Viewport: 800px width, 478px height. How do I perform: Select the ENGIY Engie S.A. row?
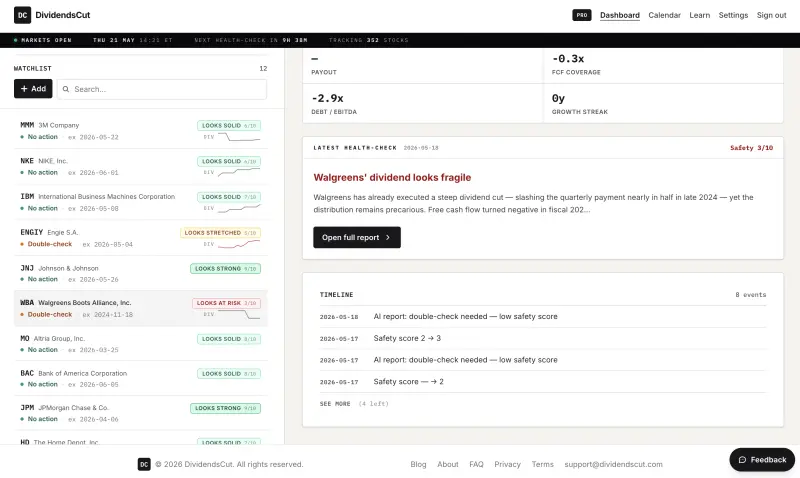(x=141, y=238)
